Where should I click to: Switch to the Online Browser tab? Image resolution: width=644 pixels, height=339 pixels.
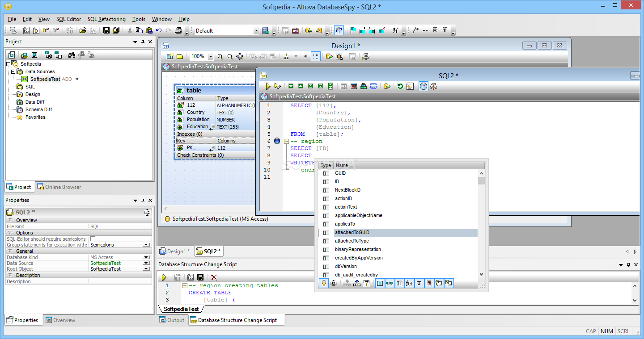(59, 187)
